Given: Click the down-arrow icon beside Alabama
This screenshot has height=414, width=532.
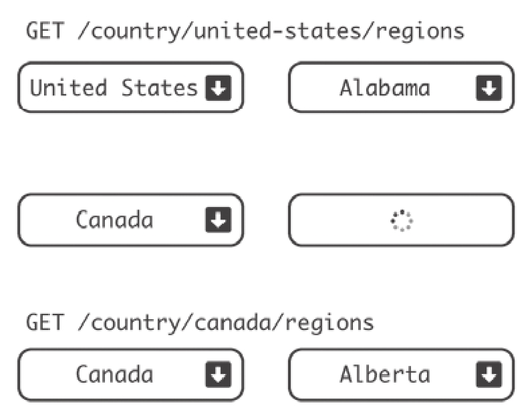Looking at the screenshot, I should 489,88.
